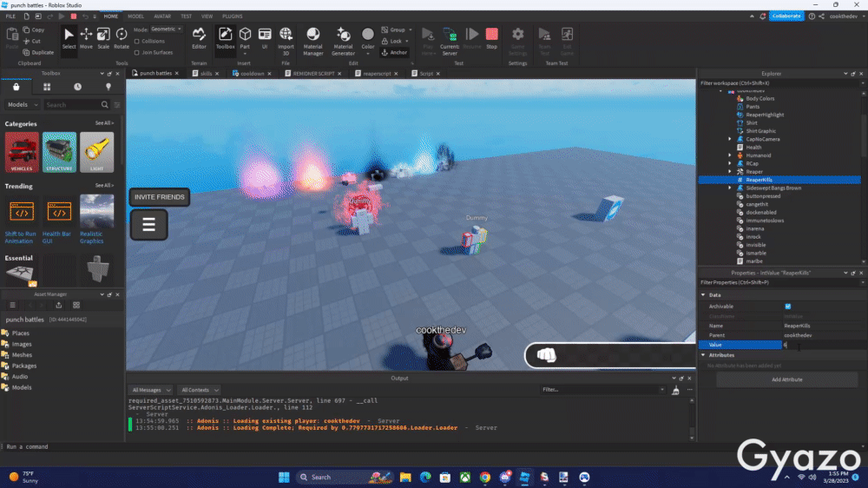Clear output with the broom icon
The width and height of the screenshot is (868, 488).
click(675, 390)
